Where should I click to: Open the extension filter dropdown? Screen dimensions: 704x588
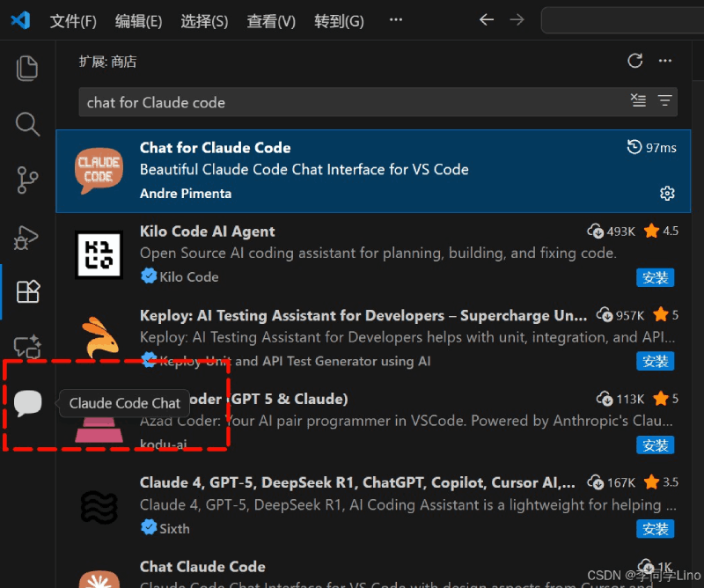pos(664,100)
